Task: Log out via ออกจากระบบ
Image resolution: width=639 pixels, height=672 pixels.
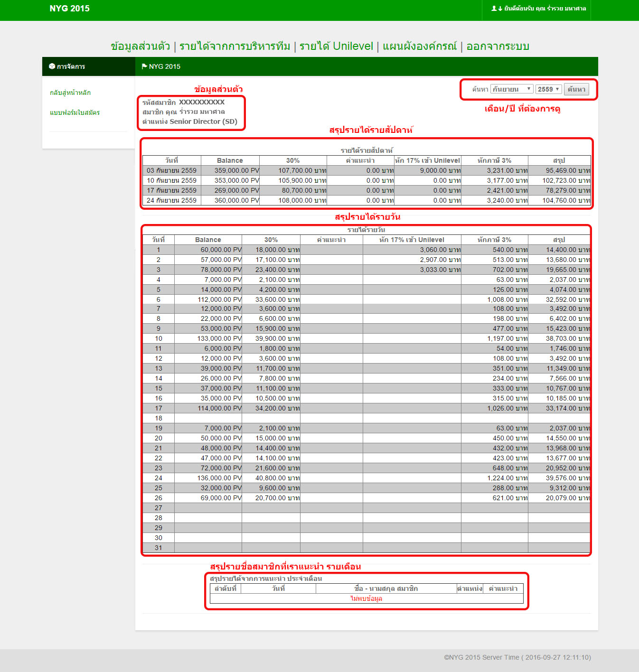Action: point(498,46)
